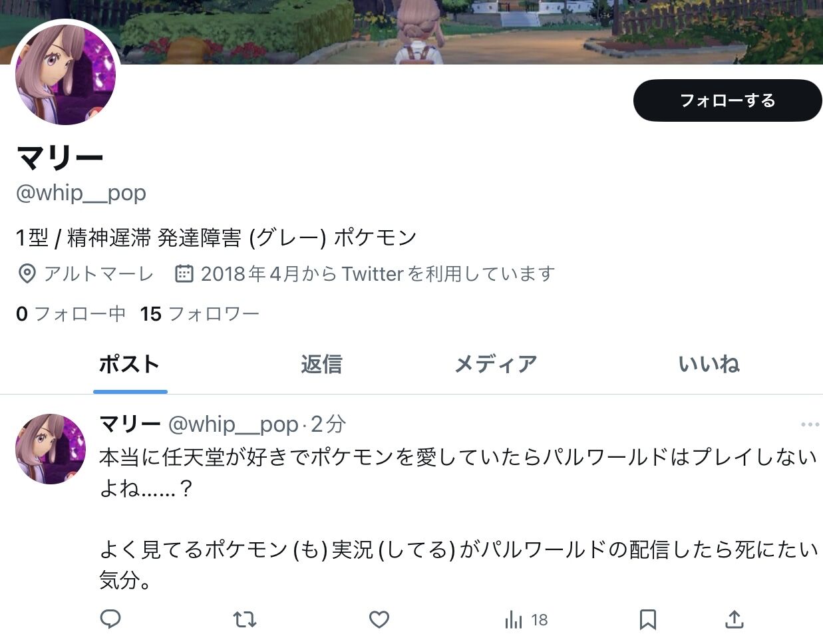Click the reply speech bubble icon
Image resolution: width=823 pixels, height=644 pixels.
tap(110, 619)
